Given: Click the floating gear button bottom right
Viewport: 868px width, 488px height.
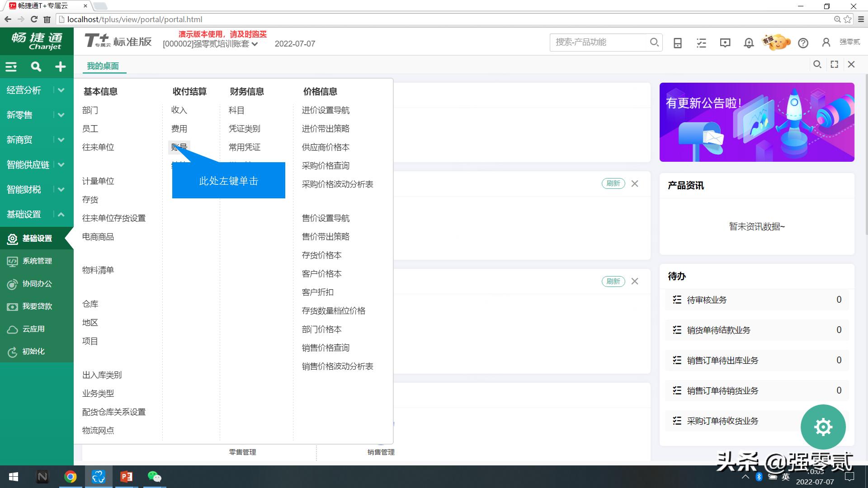Looking at the screenshot, I should coord(823,427).
